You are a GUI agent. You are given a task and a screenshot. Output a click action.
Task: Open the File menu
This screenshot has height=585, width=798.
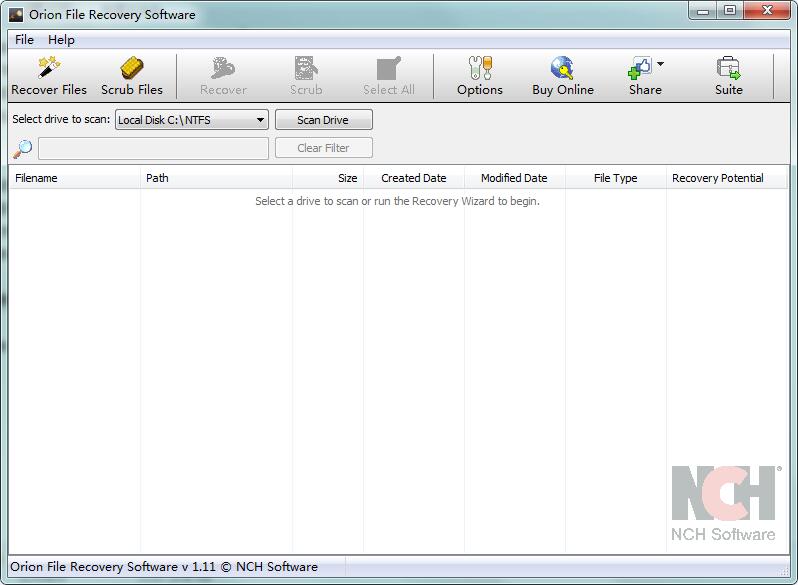coord(24,40)
